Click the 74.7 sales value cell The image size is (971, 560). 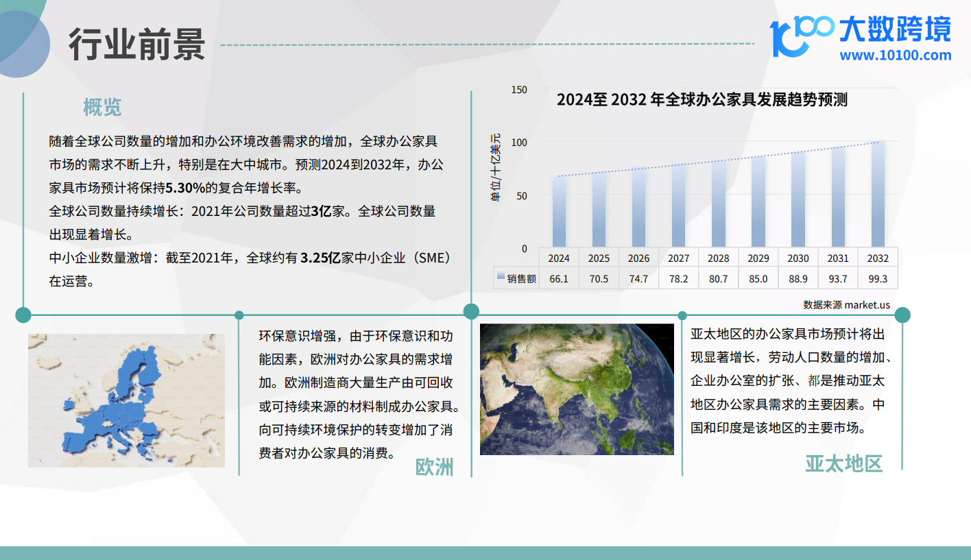pyautogui.click(x=638, y=278)
